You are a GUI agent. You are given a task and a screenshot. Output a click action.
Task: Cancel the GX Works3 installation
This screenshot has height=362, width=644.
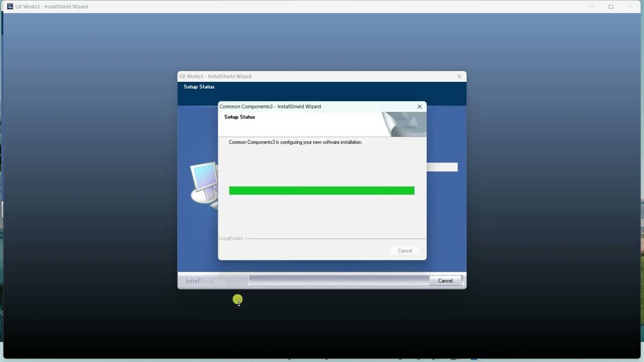(x=445, y=281)
